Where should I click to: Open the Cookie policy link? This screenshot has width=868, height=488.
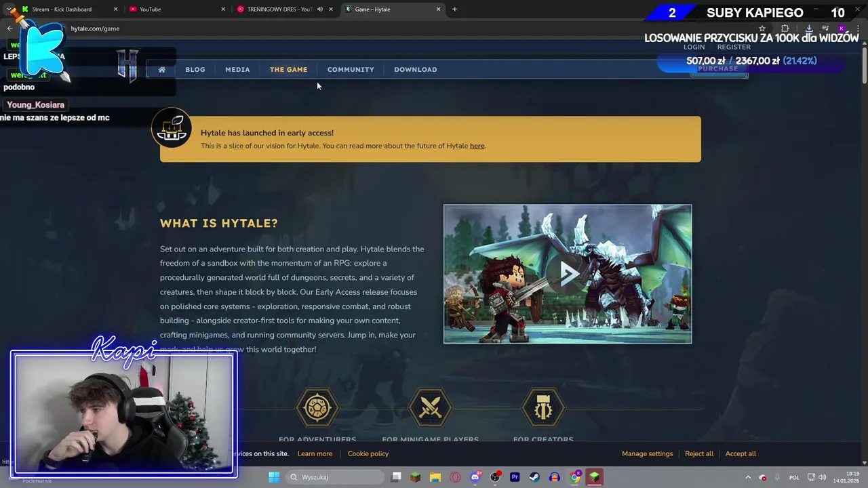pos(368,453)
